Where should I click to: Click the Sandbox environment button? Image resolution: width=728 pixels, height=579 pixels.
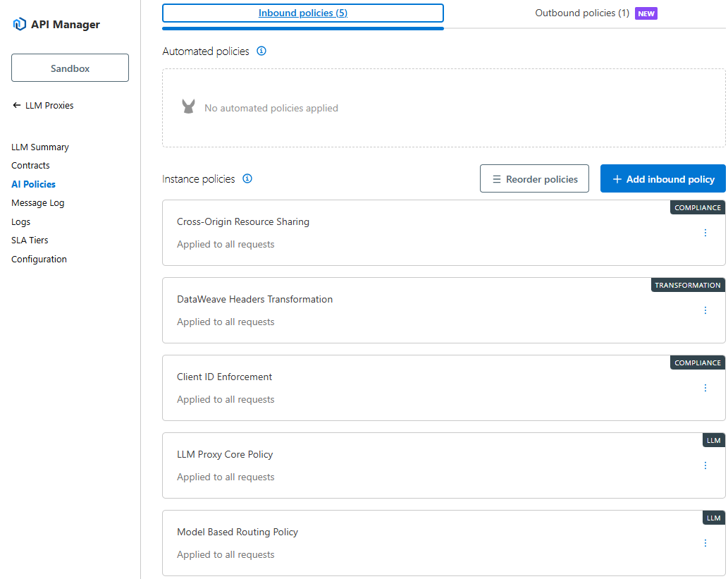click(x=70, y=68)
